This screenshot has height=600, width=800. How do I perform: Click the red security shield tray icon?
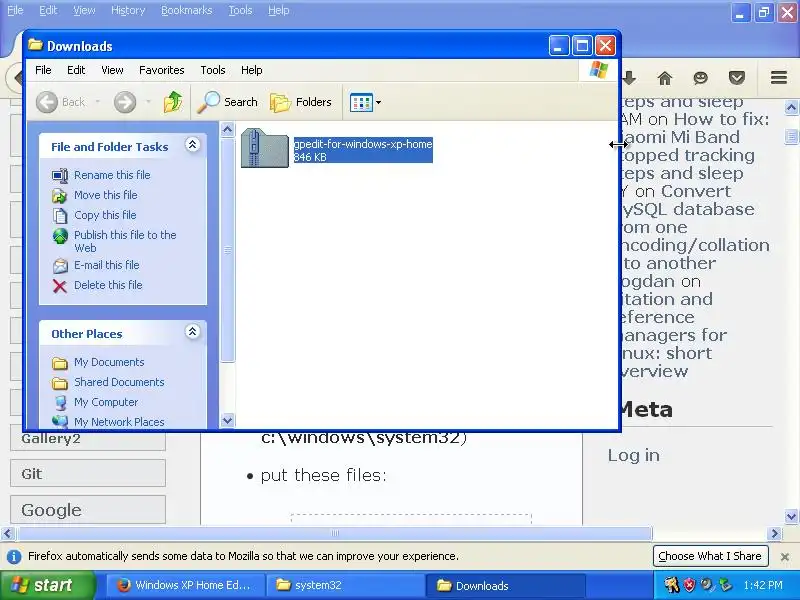(689, 585)
